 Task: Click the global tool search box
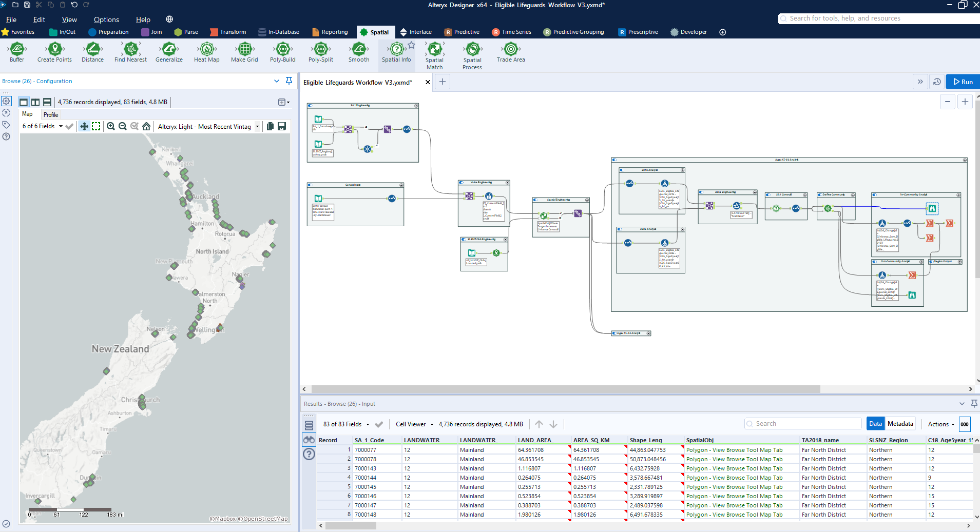pos(879,18)
